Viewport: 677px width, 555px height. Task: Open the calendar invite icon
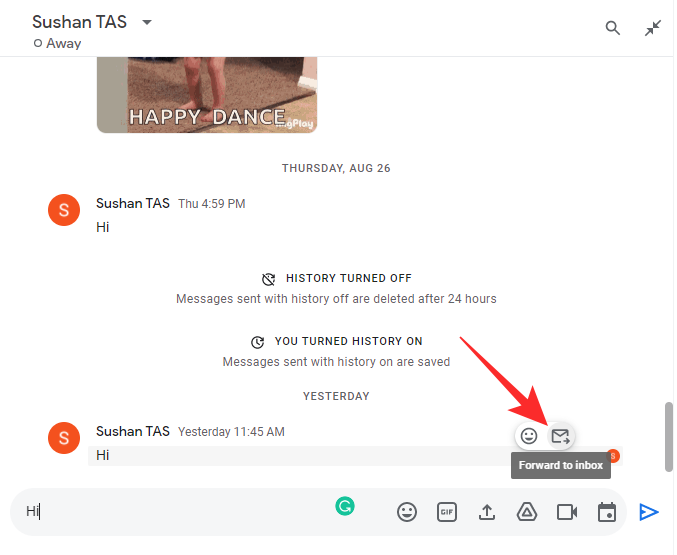coord(607,512)
